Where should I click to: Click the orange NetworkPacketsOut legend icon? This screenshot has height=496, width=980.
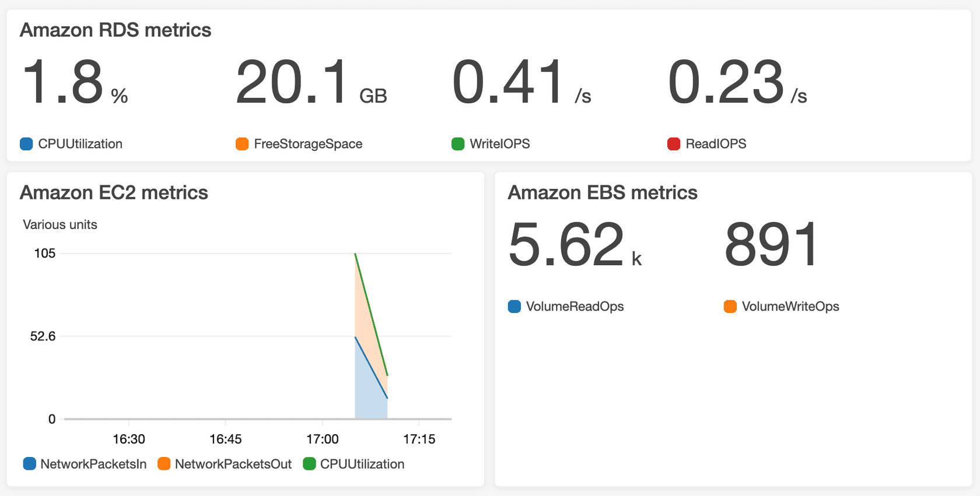coord(164,464)
